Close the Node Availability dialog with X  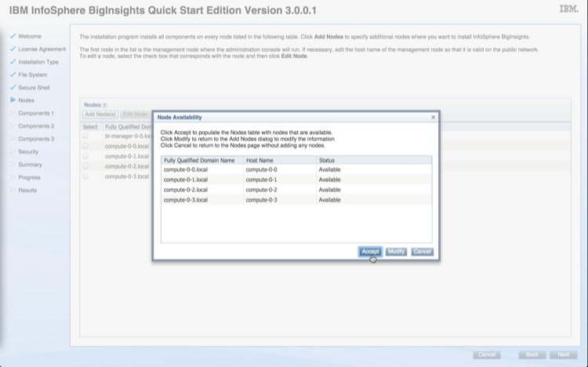click(x=433, y=117)
